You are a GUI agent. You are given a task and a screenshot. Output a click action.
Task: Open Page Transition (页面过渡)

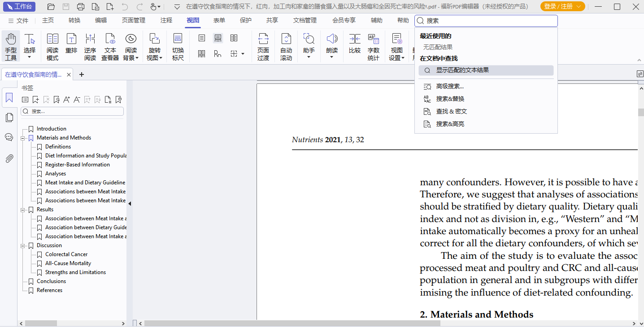tap(263, 47)
